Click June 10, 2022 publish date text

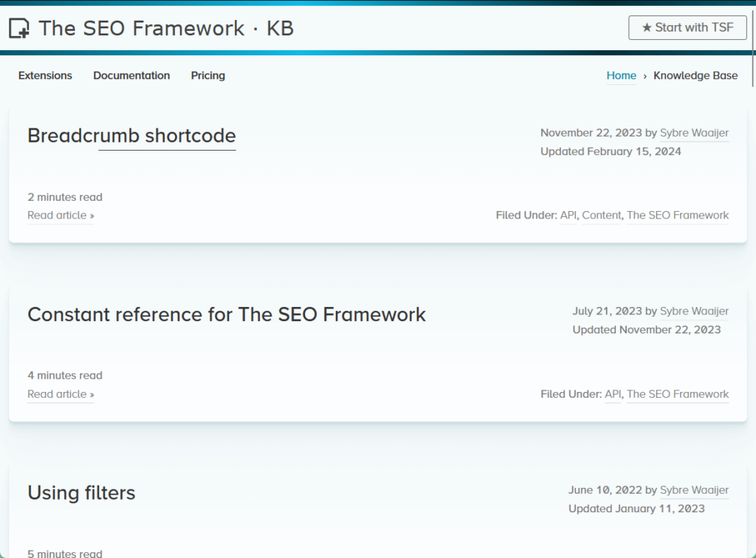[x=605, y=490]
